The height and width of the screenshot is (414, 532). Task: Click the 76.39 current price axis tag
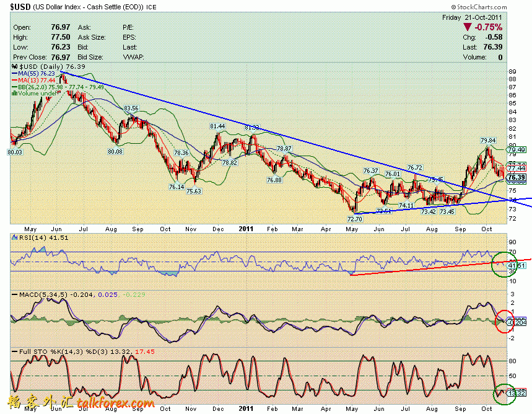pos(517,177)
